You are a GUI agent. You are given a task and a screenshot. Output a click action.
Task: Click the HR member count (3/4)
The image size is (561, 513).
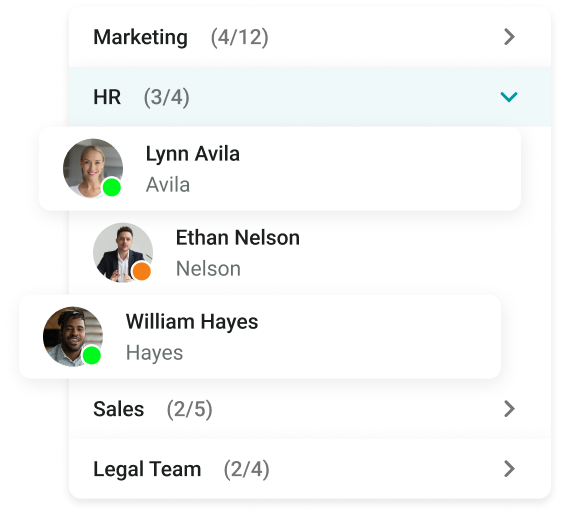pos(167,97)
